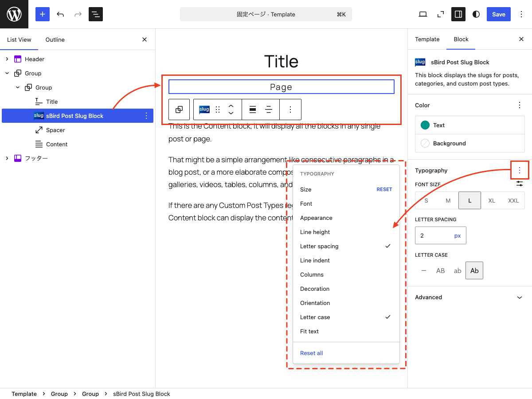532x399 pixels.
Task: Choose font size XL
Action: click(492, 200)
